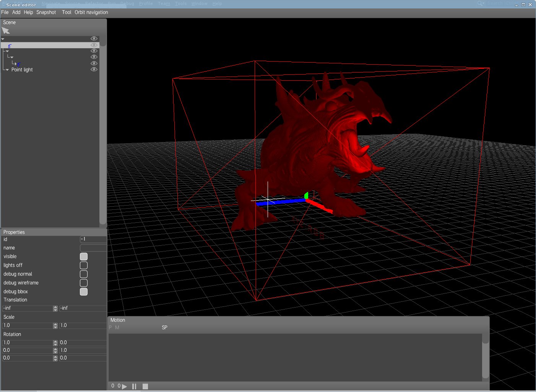Stop the motion playback
The width and height of the screenshot is (536, 392).
click(145, 386)
